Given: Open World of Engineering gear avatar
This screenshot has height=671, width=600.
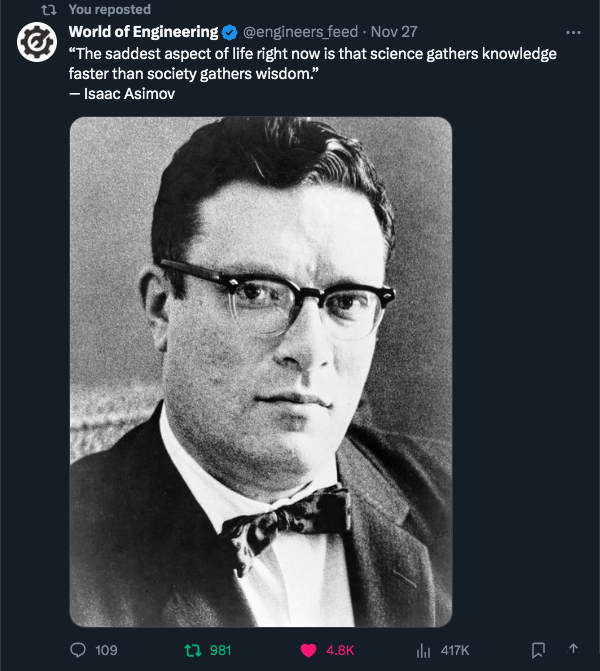Looking at the screenshot, I should tap(37, 42).
